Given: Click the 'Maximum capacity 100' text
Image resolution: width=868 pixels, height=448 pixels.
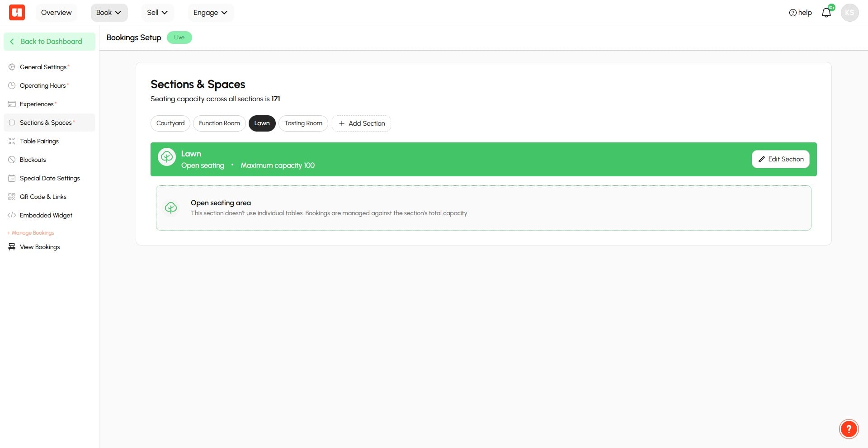Looking at the screenshot, I should (278, 165).
